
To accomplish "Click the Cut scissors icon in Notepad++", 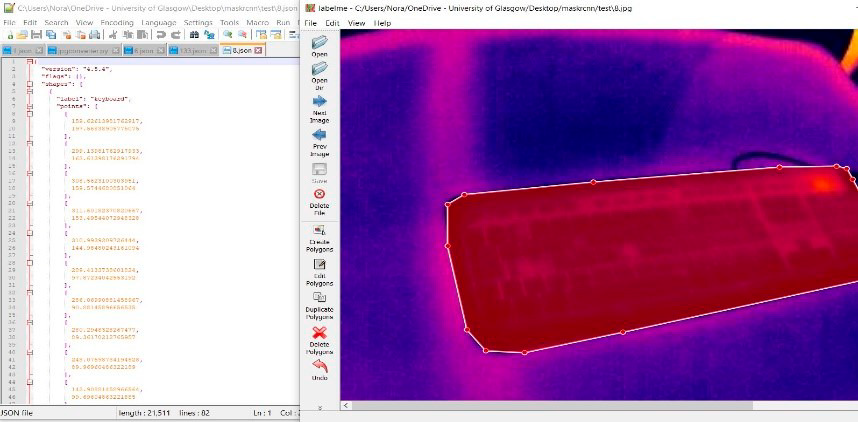I will click(113, 35).
